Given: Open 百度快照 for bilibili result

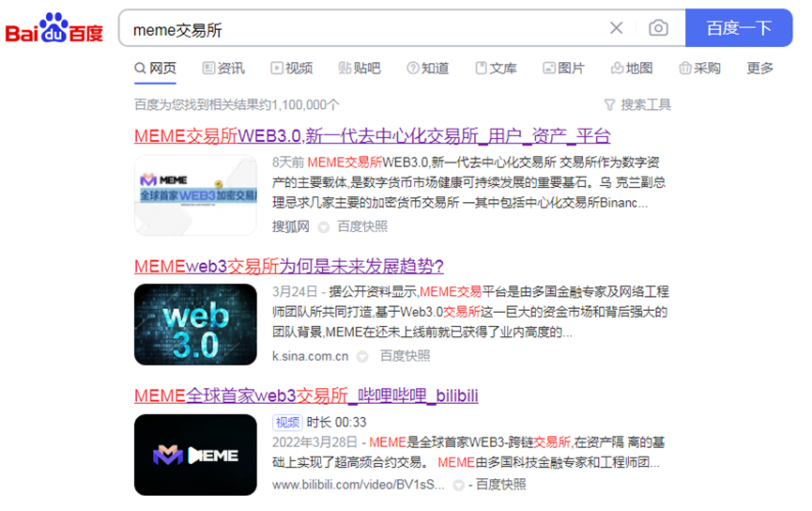Looking at the screenshot, I should tap(500, 485).
